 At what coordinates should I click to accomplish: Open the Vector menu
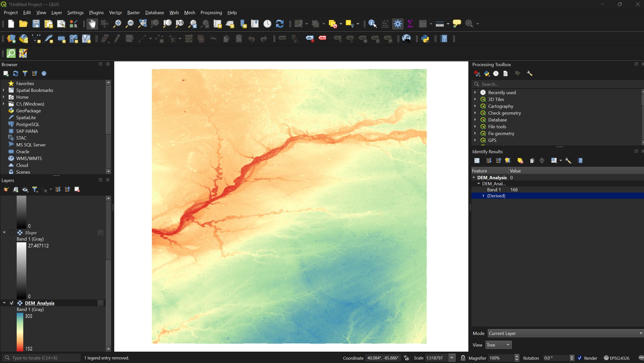tap(116, 12)
